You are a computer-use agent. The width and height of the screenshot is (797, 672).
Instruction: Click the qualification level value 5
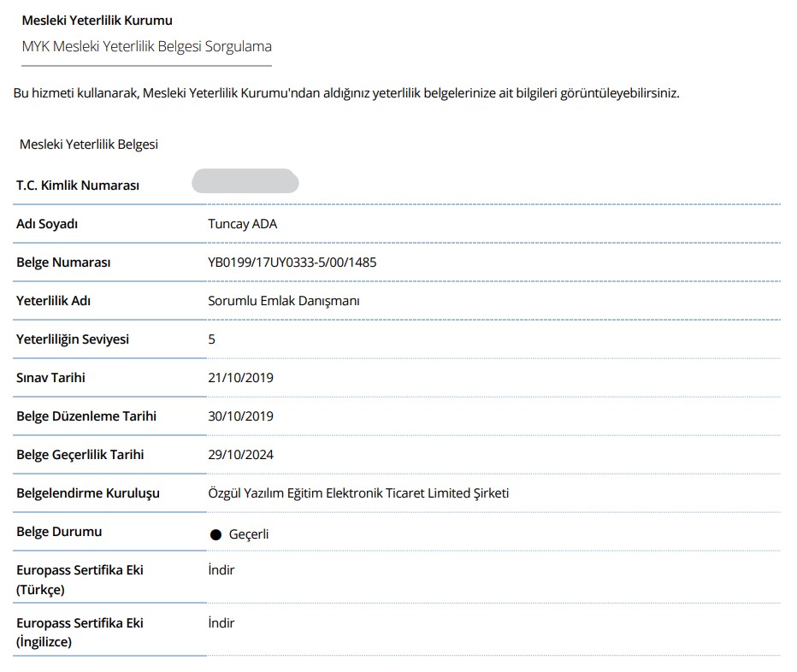(x=212, y=339)
